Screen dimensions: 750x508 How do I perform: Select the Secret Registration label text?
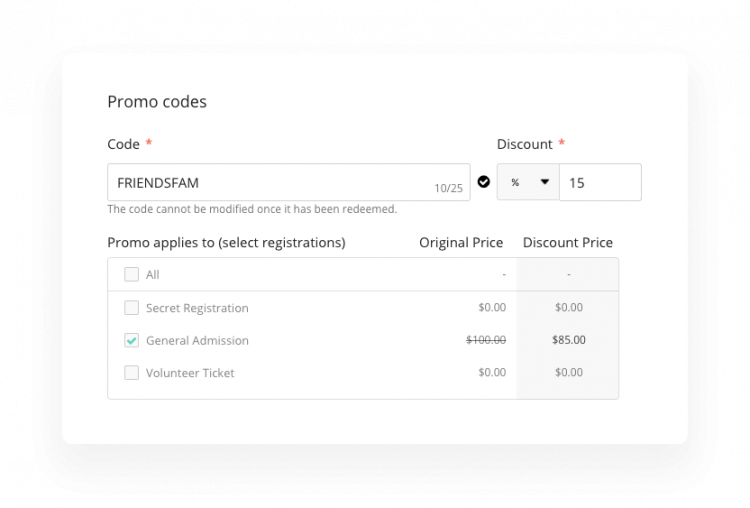pyautogui.click(x=197, y=308)
